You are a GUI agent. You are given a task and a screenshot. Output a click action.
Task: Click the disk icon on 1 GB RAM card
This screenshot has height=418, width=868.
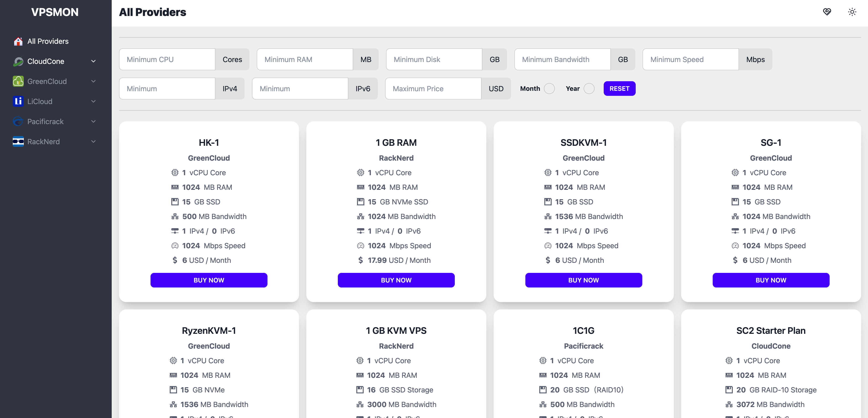(360, 202)
